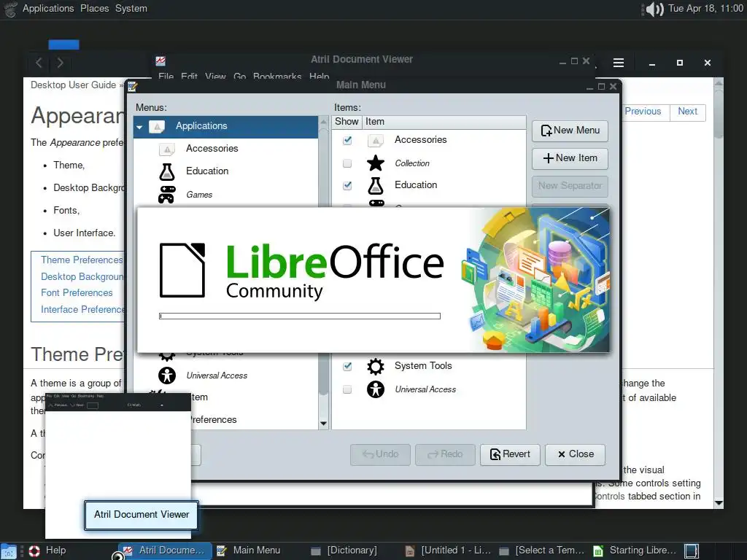Select Games in the Menus tree

[x=199, y=194]
